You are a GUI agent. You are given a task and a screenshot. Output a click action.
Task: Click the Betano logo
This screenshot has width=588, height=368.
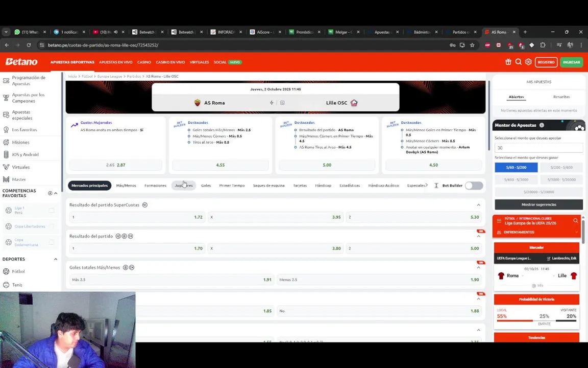21,62
